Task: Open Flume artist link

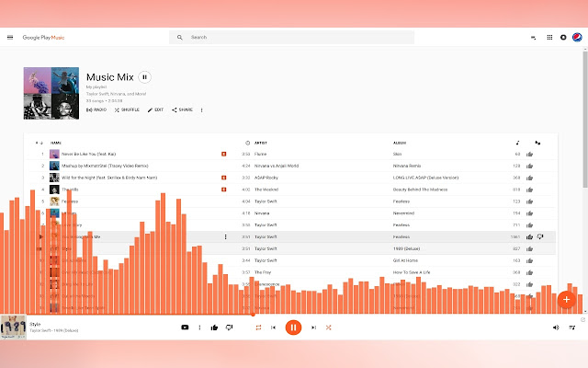Action: (x=260, y=154)
